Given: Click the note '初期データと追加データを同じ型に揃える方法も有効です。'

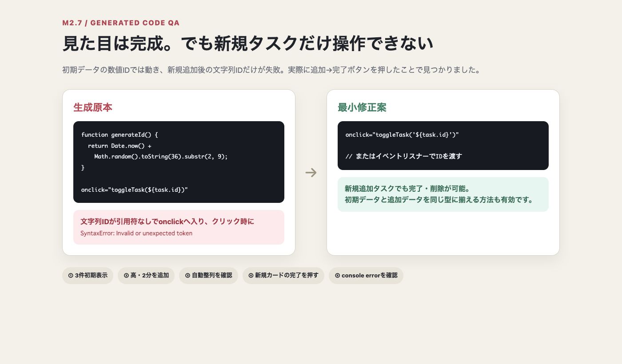Looking at the screenshot, I should [x=439, y=200].
